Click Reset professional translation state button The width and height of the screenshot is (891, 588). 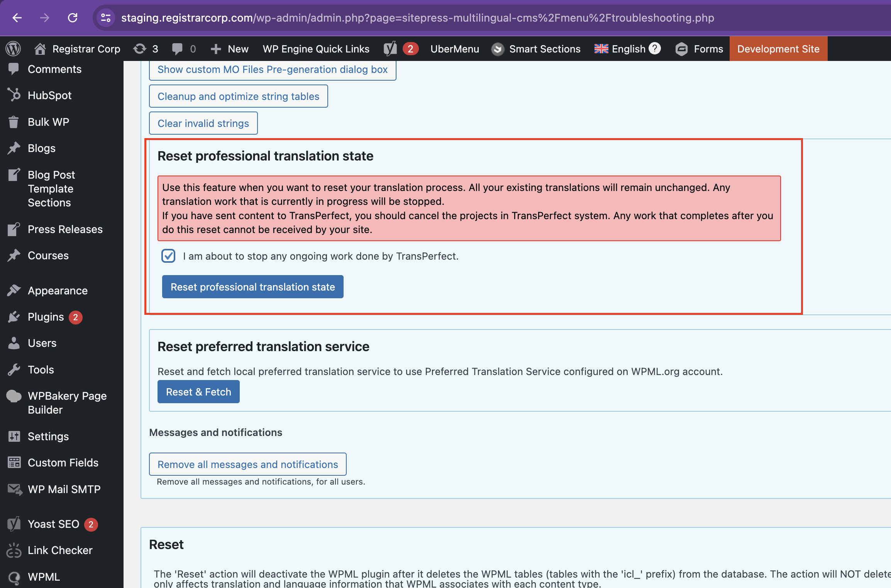point(253,287)
